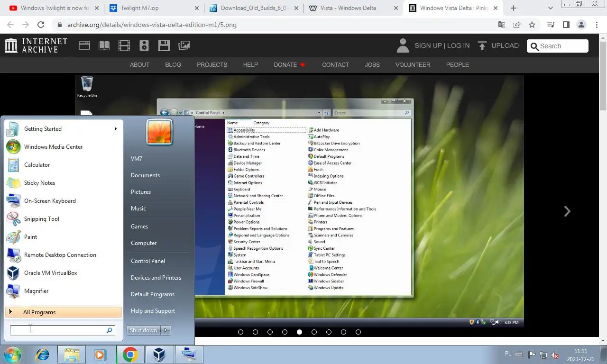The image size is (607, 364).
Task: Open the Internet Archive web (Wayback) icon
Action: [x=84, y=45]
